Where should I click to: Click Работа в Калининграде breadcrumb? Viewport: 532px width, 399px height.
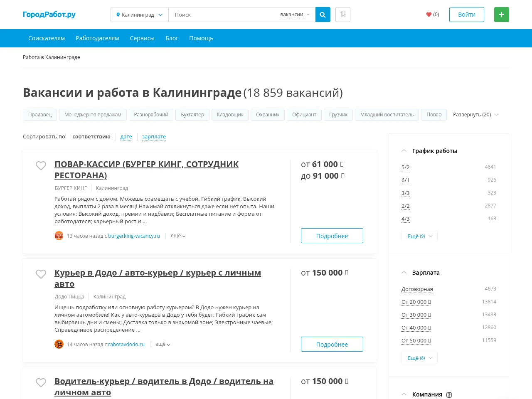(x=52, y=57)
